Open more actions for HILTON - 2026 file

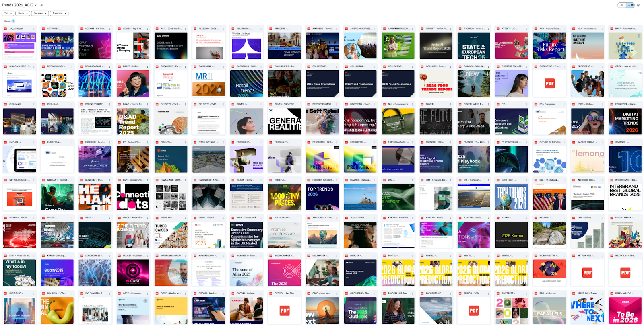click(x=261, y=180)
